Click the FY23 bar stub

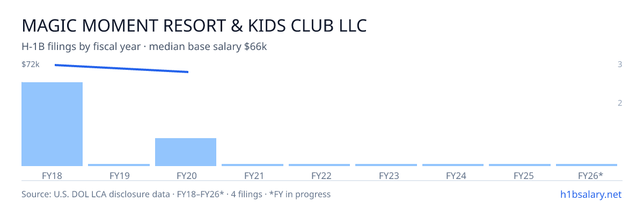(386, 165)
